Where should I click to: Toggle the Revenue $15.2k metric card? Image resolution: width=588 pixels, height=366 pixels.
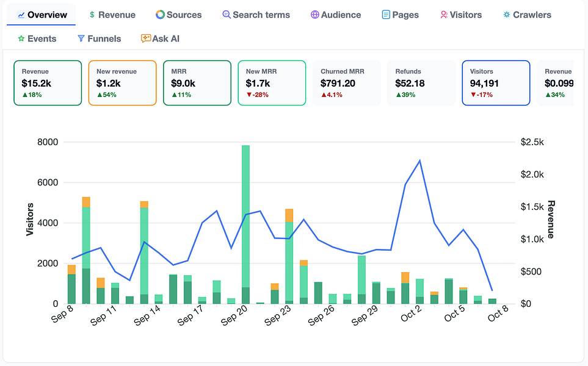pos(48,83)
